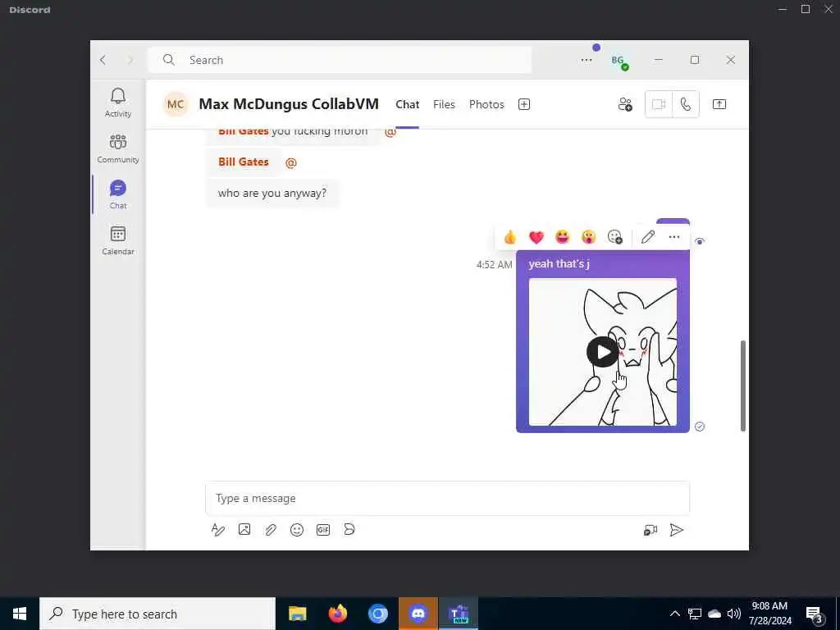Open the emoji picker
840x630 pixels.
[x=297, y=530]
